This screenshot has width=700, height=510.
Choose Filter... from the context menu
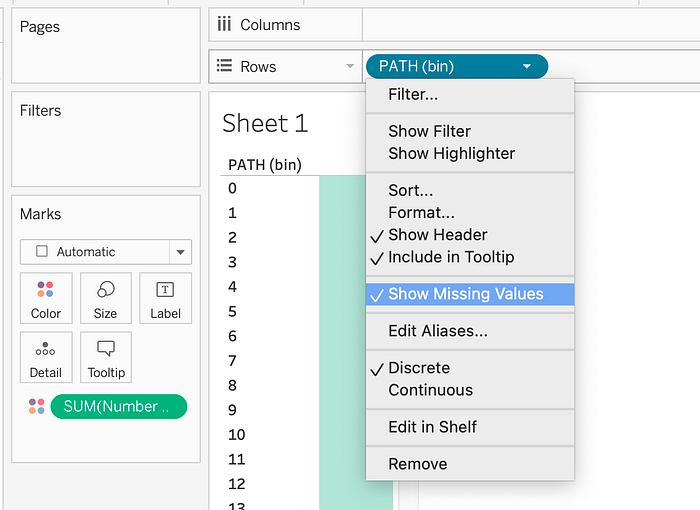click(x=412, y=95)
